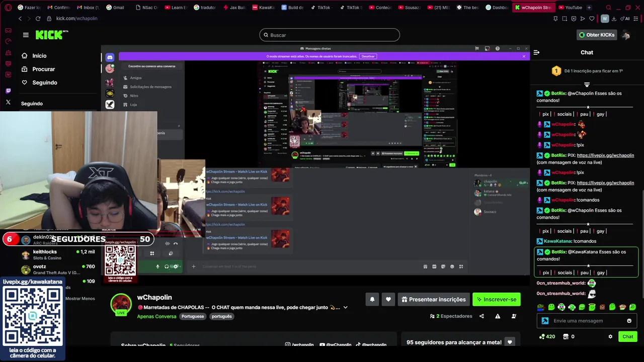
Task: Click the @wChapolin YouTube social link
Action: click(336, 345)
